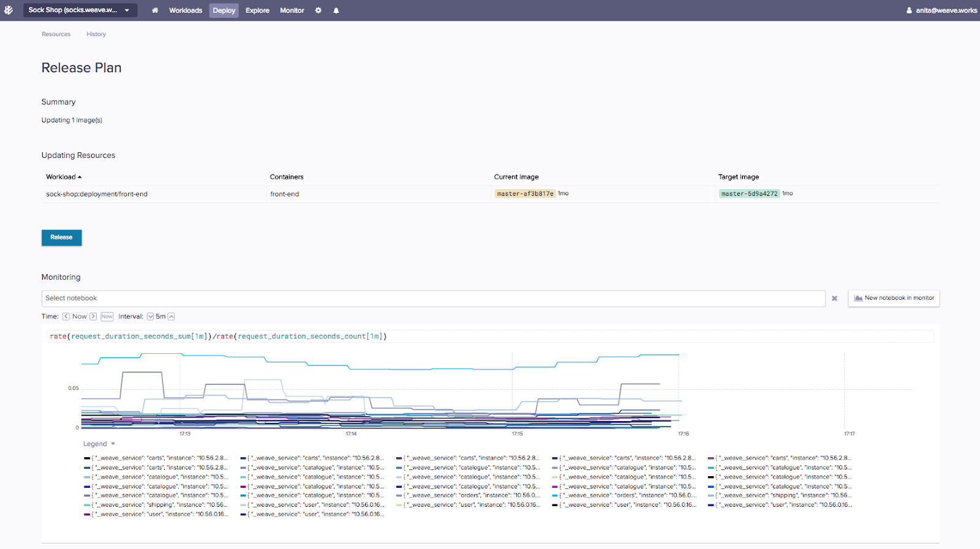Screen dimensions: 980x549
Task: Click the Weave logo icon
Action: (9, 10)
